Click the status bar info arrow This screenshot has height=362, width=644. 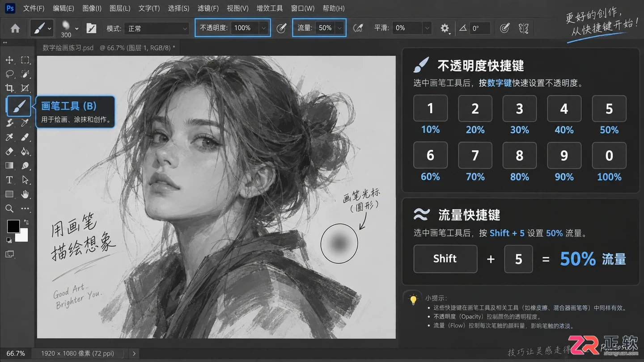pos(134,354)
